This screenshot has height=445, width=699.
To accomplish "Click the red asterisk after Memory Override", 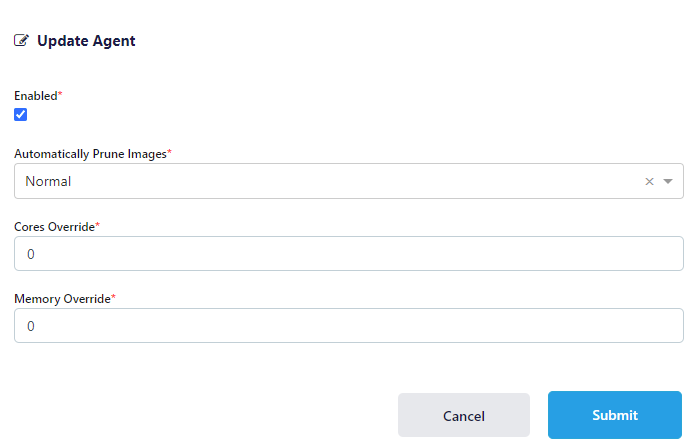I will pos(113,298).
